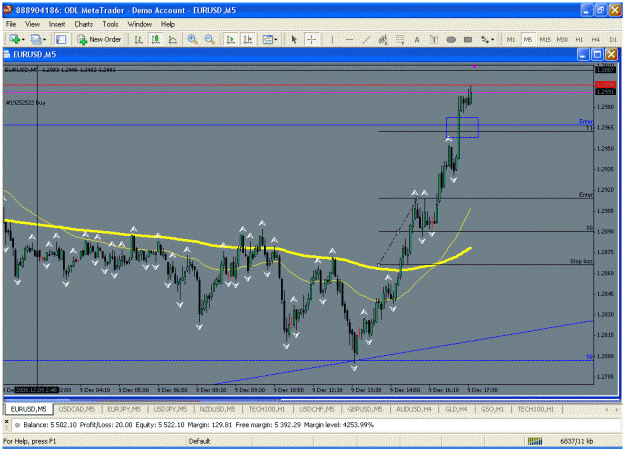Open the Charts menu

point(83,24)
